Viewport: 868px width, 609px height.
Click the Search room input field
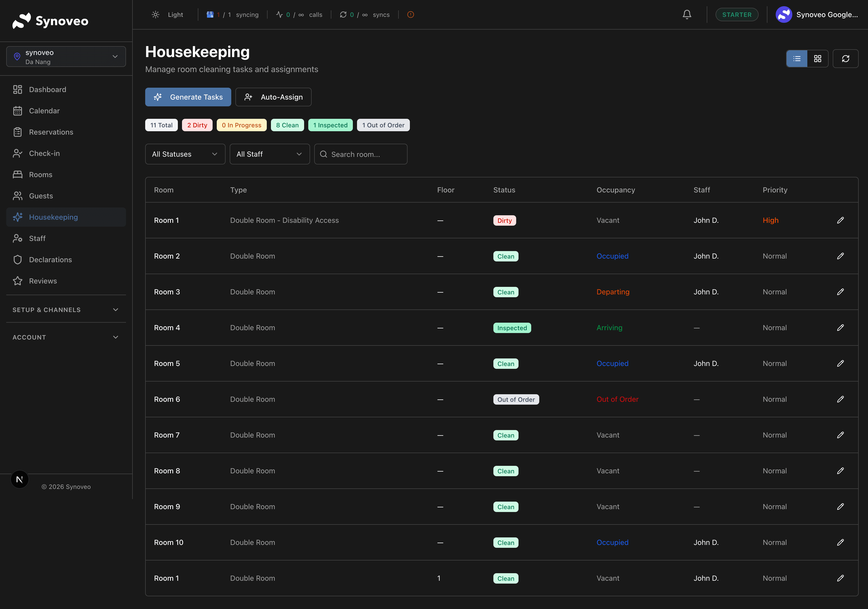361,154
